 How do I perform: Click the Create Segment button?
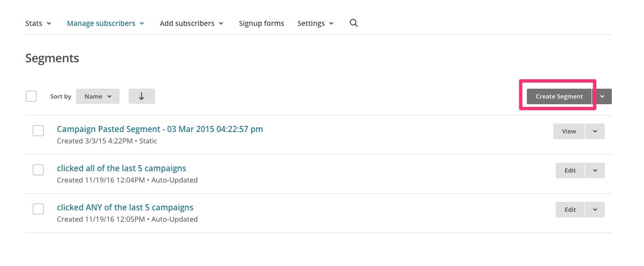click(x=559, y=96)
